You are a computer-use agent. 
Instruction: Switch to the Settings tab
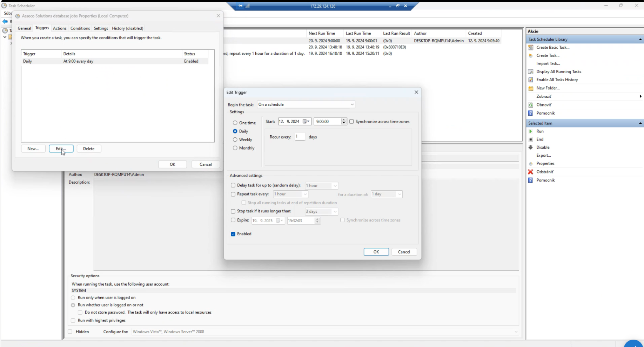click(101, 28)
